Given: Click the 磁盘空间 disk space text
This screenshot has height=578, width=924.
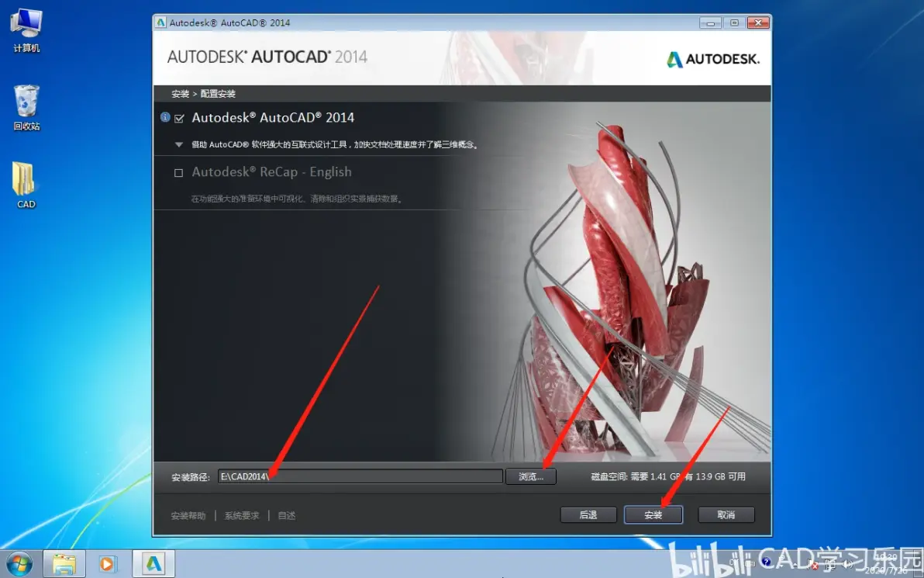Looking at the screenshot, I should pyautogui.click(x=668, y=476).
